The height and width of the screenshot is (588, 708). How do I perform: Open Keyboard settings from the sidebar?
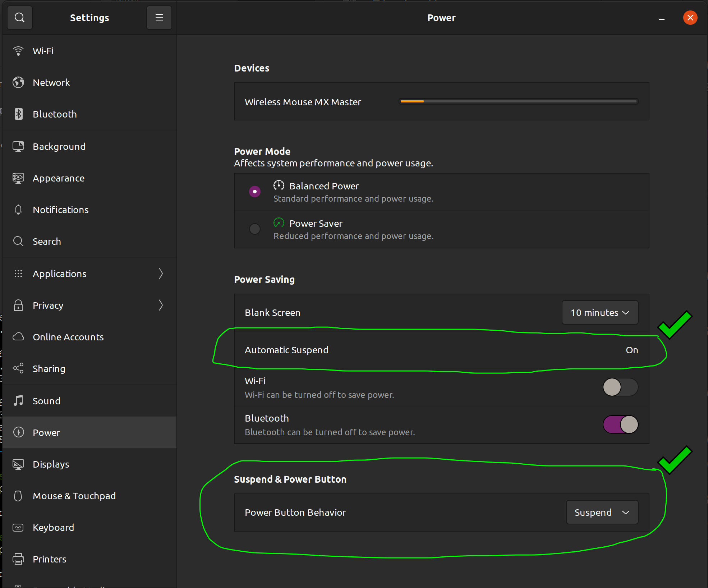(x=53, y=527)
